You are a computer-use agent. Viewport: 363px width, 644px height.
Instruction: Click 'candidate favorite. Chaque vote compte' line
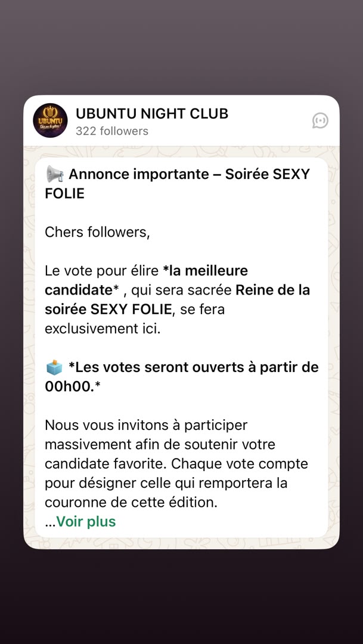[x=176, y=464]
